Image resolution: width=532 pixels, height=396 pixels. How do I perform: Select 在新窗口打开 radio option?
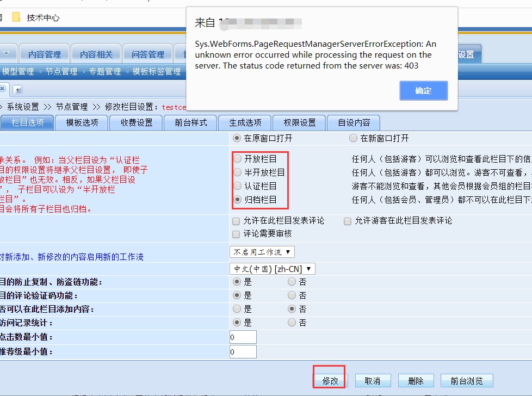354,138
